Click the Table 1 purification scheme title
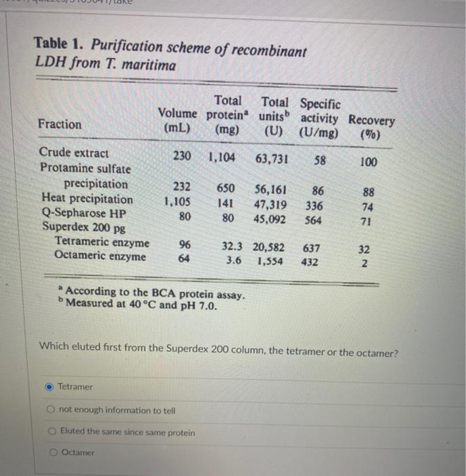 coord(171,54)
